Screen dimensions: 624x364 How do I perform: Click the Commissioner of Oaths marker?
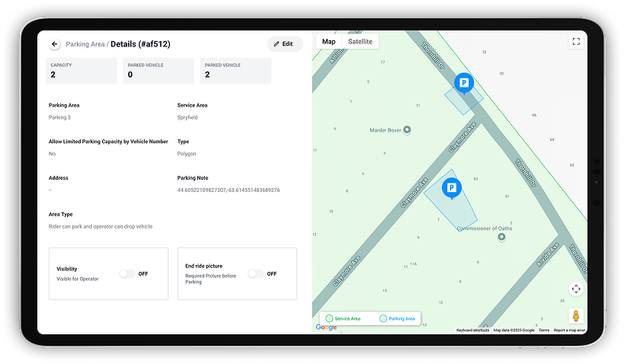(x=501, y=237)
